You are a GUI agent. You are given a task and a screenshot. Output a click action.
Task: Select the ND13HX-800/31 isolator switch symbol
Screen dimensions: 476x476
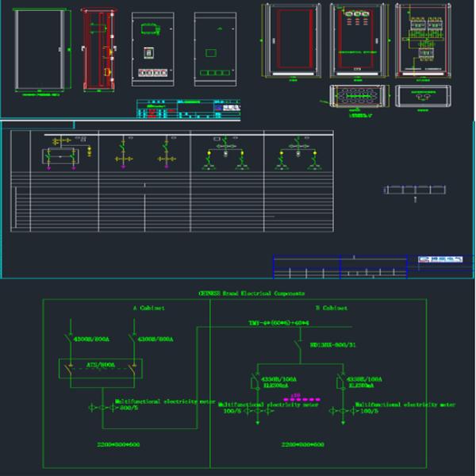298,345
